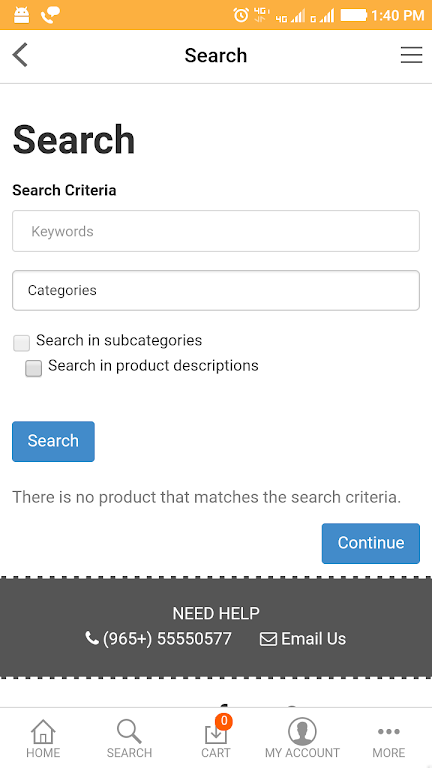432x768 pixels.
Task: Click the blue Search button
Action: click(x=53, y=441)
